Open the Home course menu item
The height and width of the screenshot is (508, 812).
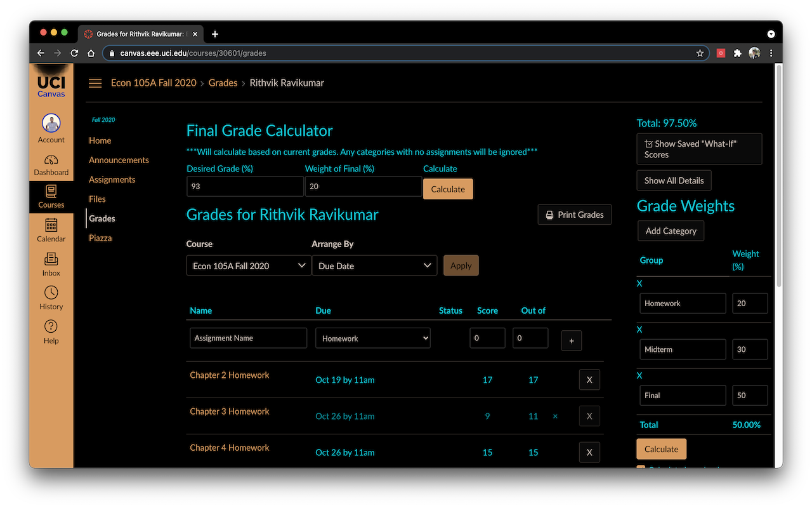pos(100,140)
